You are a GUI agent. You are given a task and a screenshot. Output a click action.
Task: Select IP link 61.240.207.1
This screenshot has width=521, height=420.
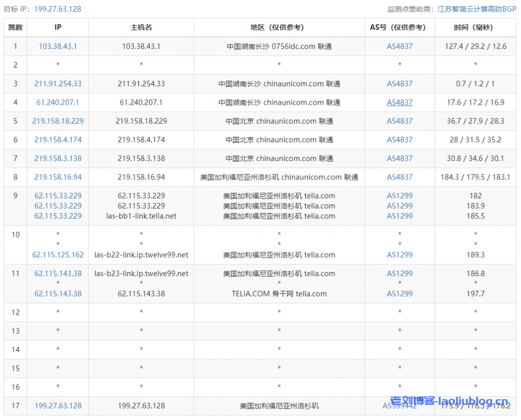58,103
